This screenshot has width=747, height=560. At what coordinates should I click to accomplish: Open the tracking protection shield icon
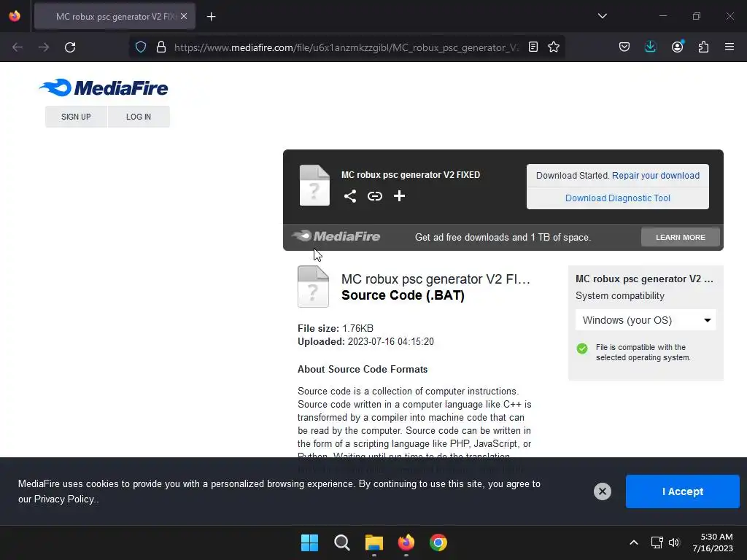pyautogui.click(x=141, y=47)
